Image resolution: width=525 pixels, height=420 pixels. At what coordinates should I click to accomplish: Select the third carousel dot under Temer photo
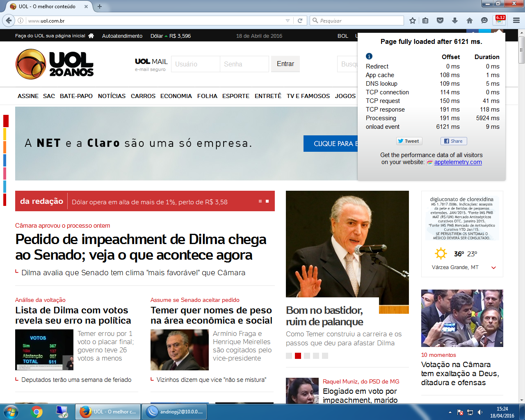(307, 356)
